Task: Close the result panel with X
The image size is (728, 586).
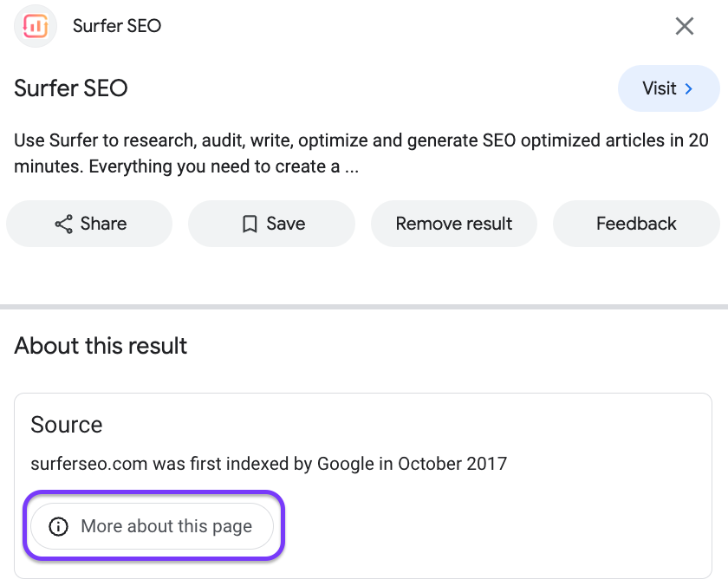Action: click(x=685, y=26)
